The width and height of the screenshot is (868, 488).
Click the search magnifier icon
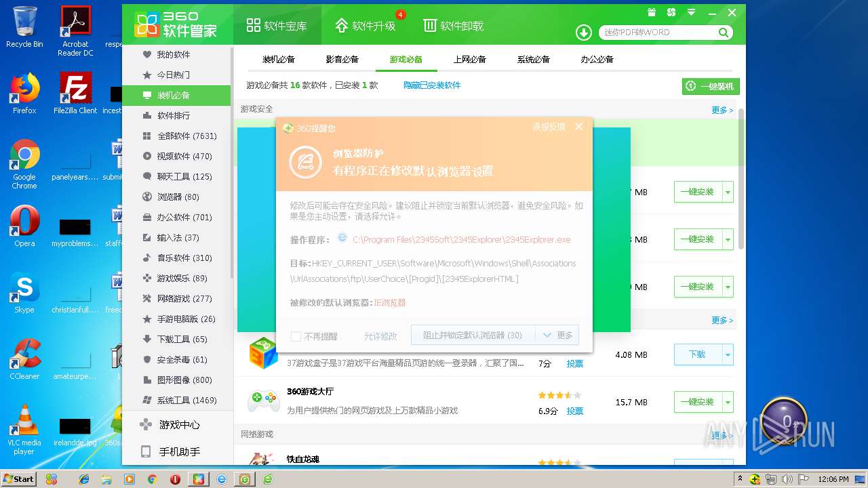tap(724, 33)
